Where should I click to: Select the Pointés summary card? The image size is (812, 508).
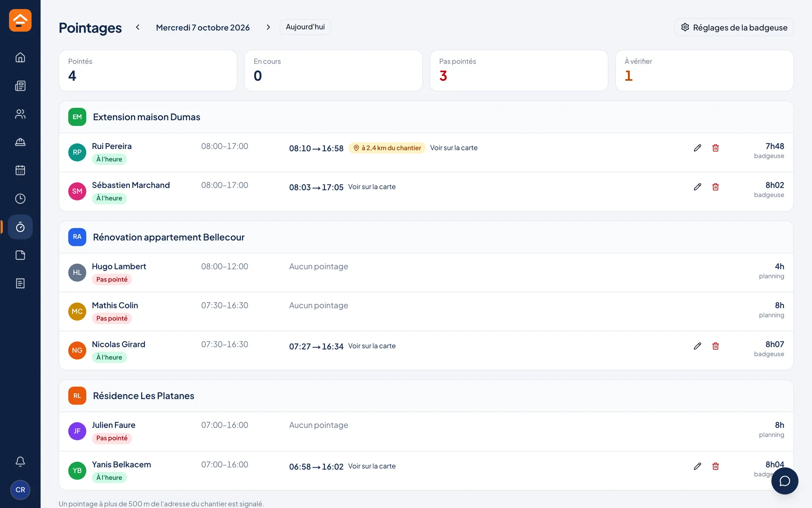coord(148,70)
